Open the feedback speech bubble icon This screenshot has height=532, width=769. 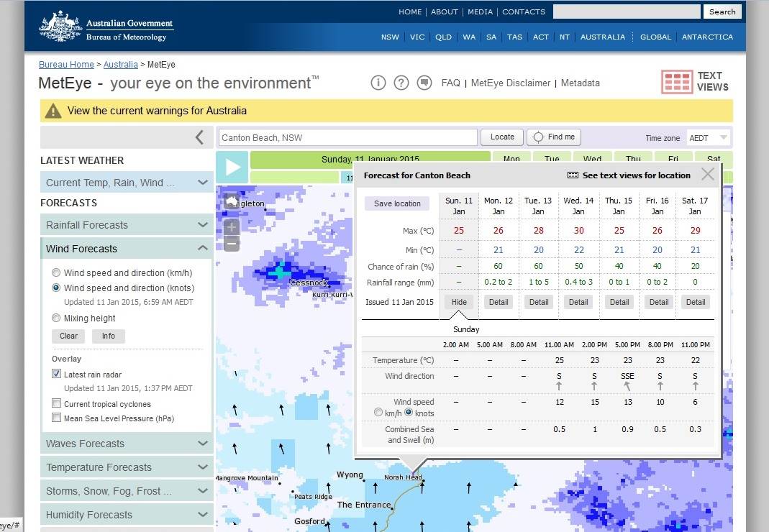coord(424,83)
